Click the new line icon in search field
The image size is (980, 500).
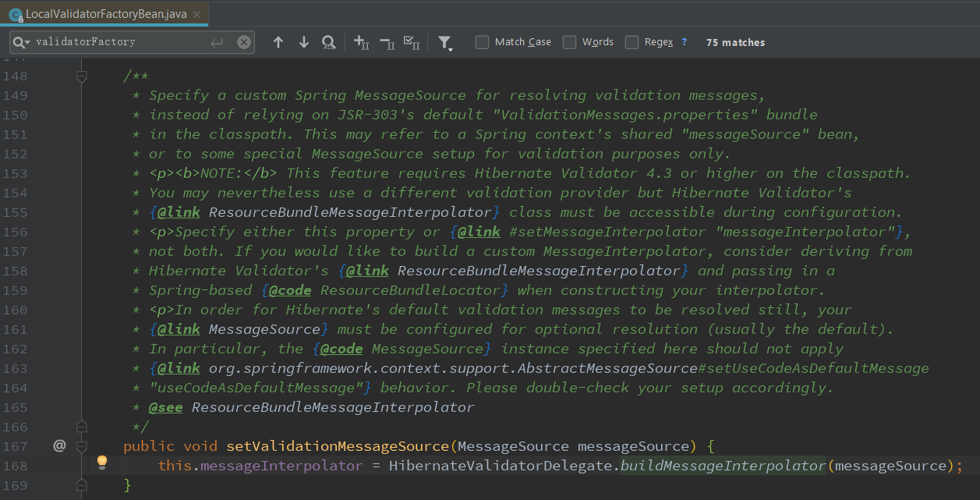[x=218, y=42]
